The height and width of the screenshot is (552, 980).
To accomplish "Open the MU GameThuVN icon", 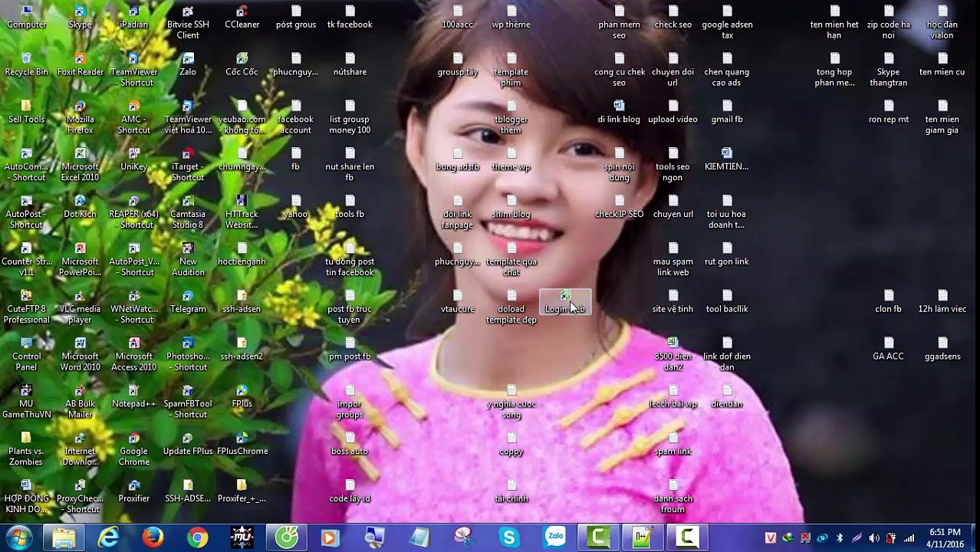I will [x=27, y=403].
